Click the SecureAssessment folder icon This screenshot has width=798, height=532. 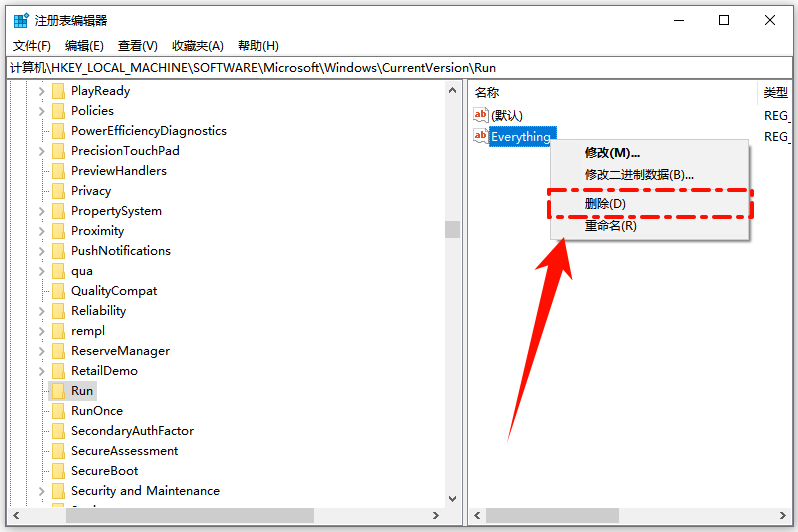pos(59,451)
